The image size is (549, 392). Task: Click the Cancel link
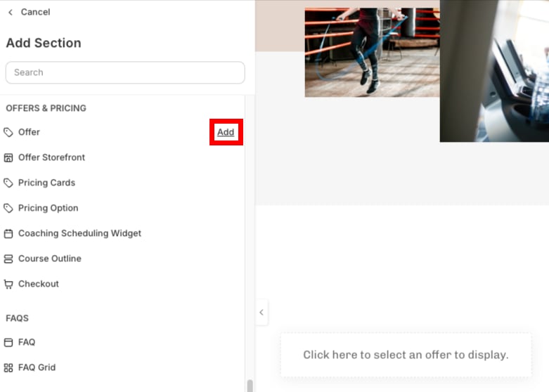click(35, 12)
